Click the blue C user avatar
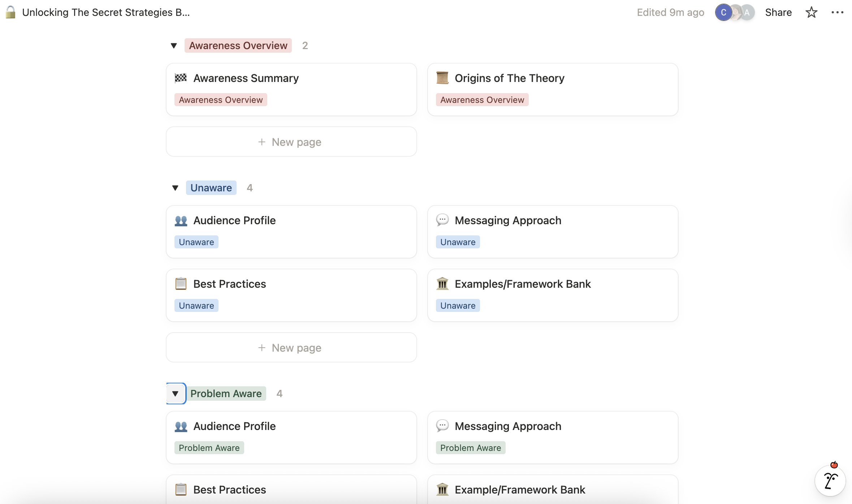 (x=723, y=13)
